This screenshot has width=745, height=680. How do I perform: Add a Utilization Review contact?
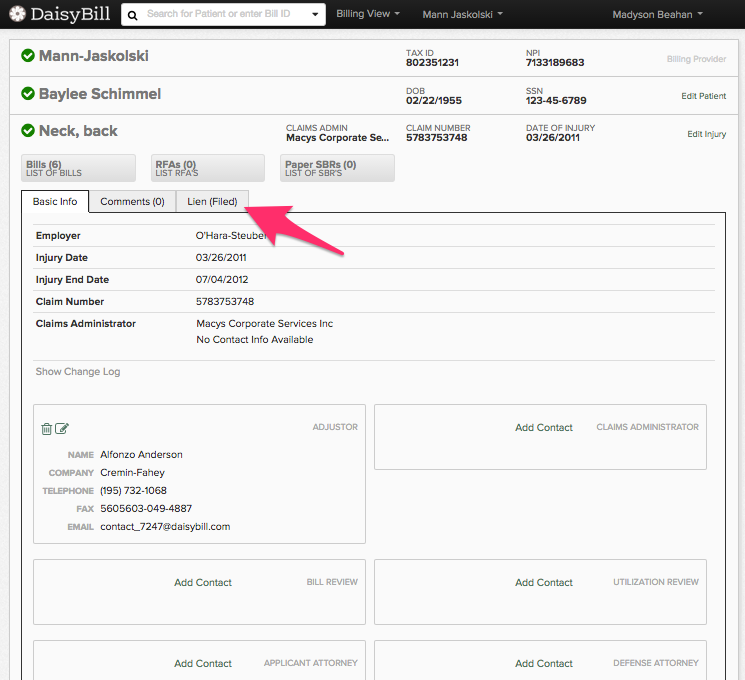(544, 583)
